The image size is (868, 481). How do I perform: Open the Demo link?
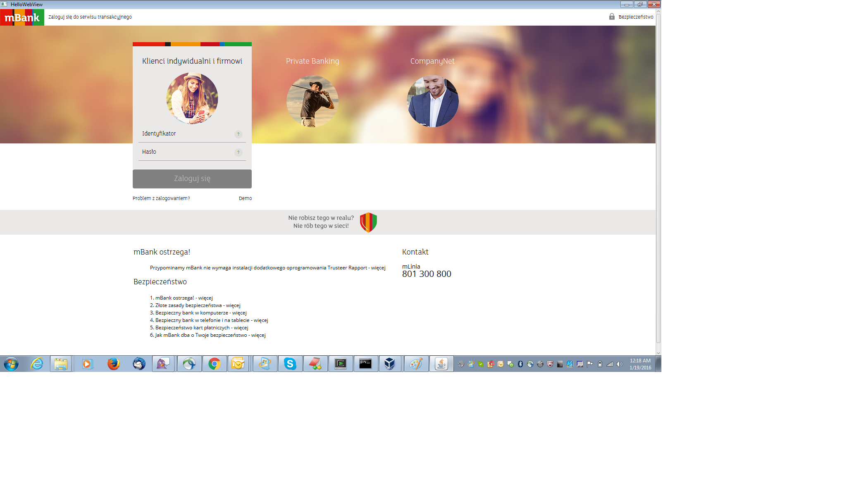245,198
